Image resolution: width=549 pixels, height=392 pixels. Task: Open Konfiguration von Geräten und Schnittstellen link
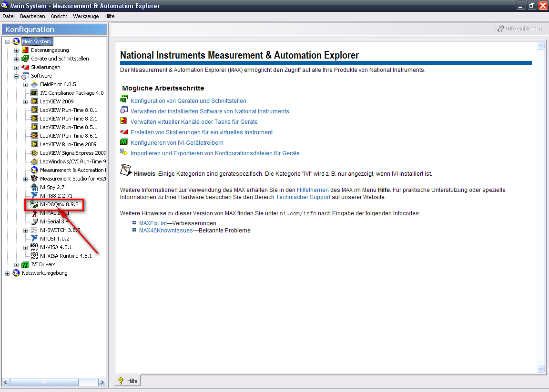188,101
